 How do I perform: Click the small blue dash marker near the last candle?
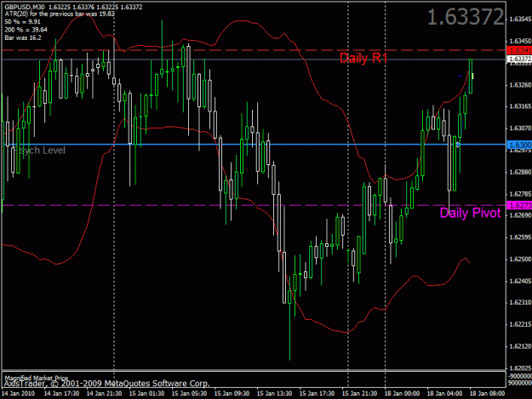[460, 77]
